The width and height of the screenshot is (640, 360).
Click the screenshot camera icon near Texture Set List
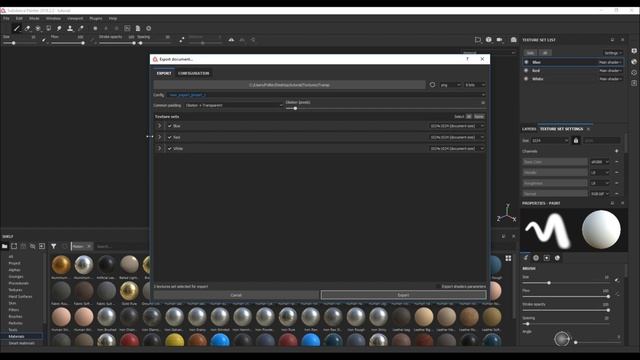tap(513, 40)
